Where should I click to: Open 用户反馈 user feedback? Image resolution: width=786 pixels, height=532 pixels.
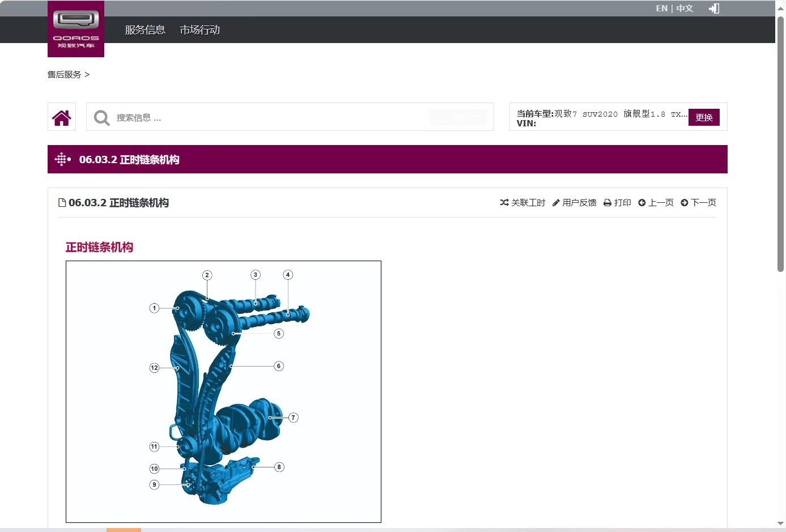tap(574, 203)
